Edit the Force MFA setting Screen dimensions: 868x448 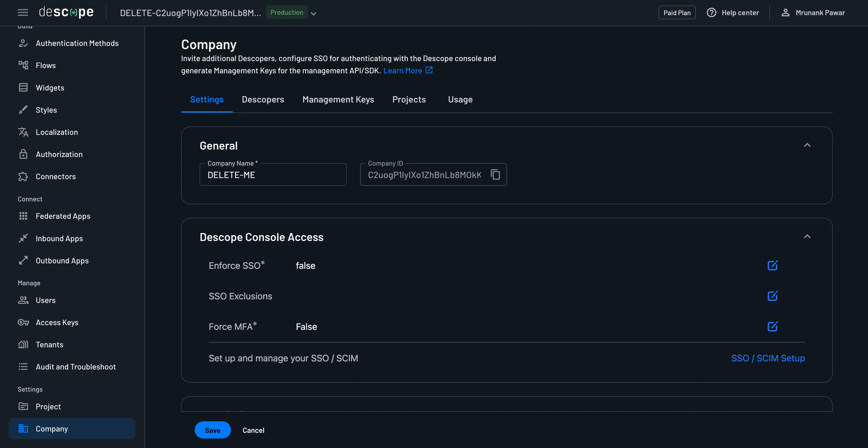point(772,326)
